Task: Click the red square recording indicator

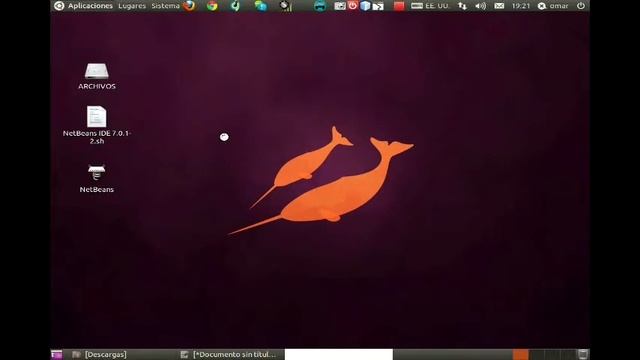Action: 399,6
